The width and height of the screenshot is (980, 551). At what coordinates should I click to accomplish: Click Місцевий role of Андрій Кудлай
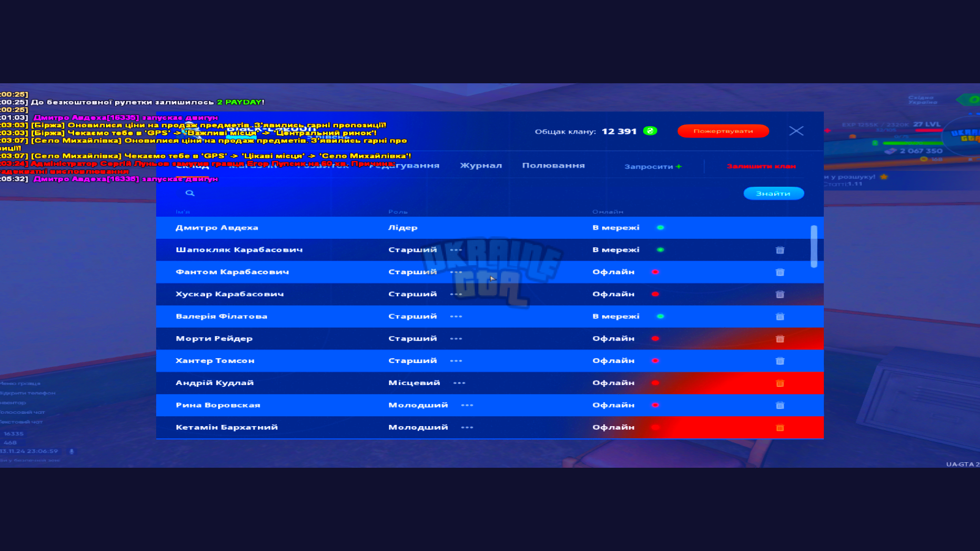[414, 383]
